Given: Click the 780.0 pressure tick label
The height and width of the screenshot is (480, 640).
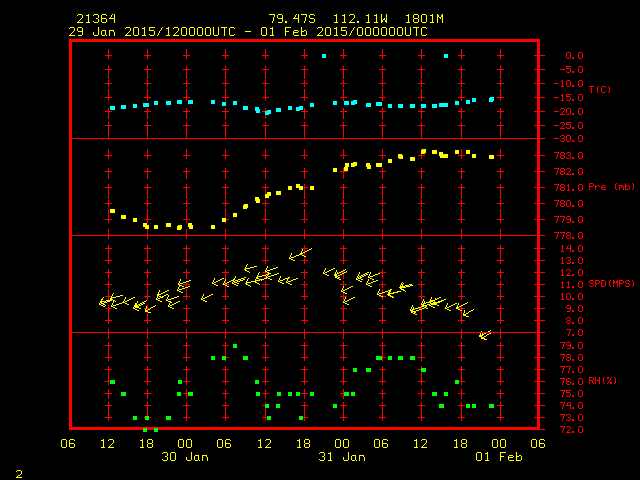Looking at the screenshot, I should [569, 204].
